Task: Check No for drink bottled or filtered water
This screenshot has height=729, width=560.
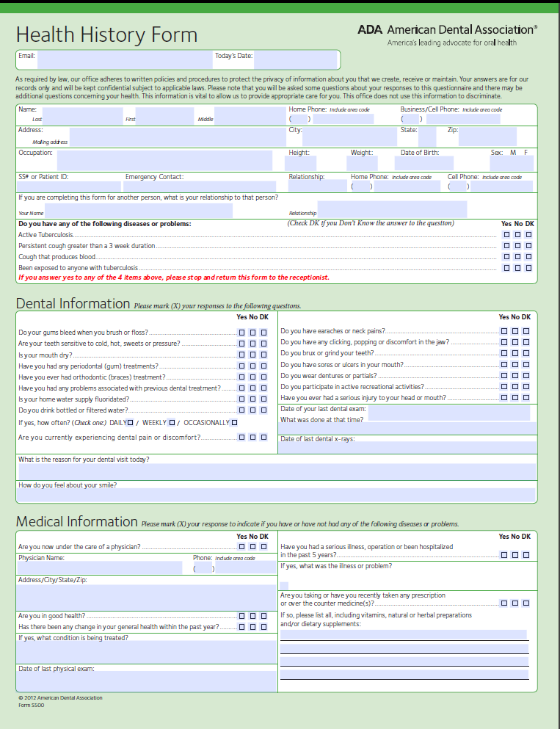Action: tap(252, 410)
